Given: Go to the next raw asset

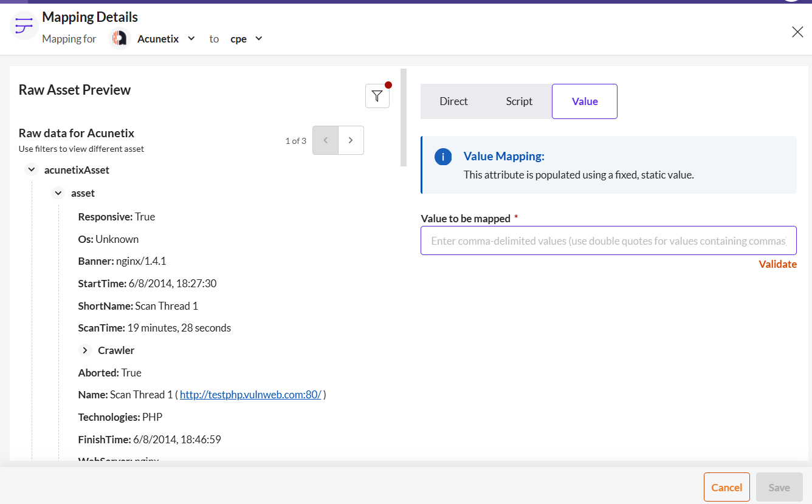Looking at the screenshot, I should [351, 140].
